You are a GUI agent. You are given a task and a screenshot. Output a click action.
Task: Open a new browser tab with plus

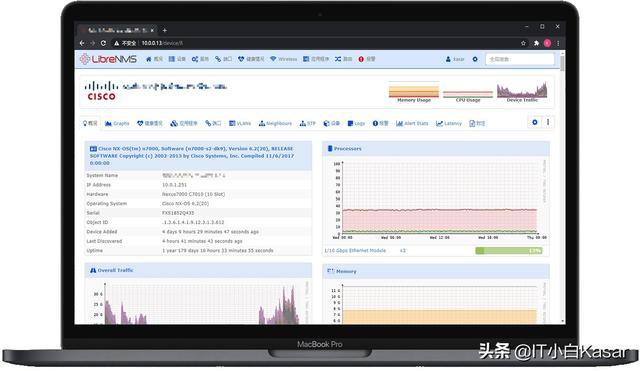[x=164, y=30]
